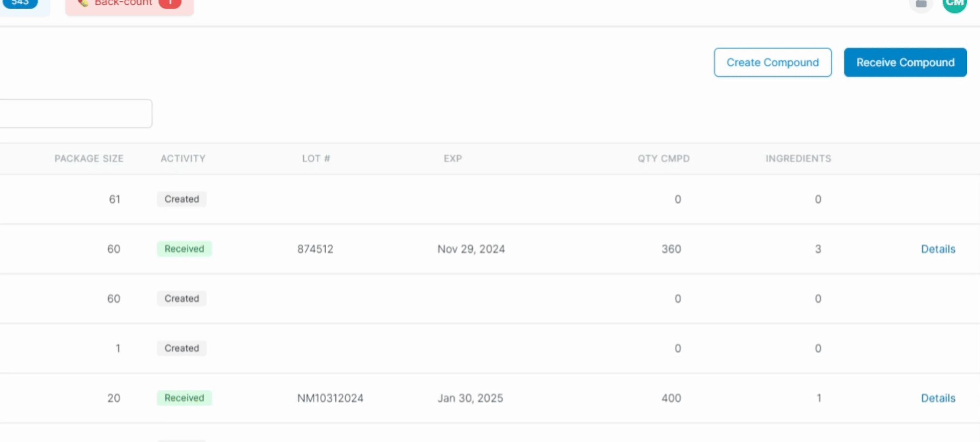Image resolution: width=980 pixels, height=442 pixels.
Task: Open Details for lot 874512
Action: [938, 249]
